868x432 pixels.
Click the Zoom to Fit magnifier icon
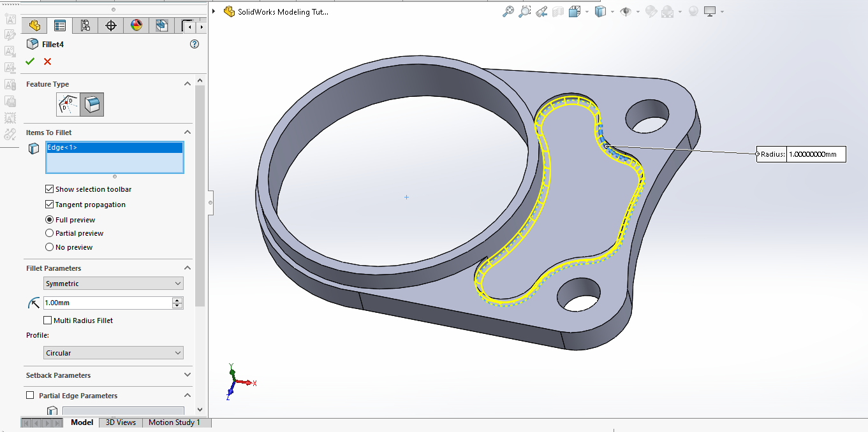click(x=508, y=11)
